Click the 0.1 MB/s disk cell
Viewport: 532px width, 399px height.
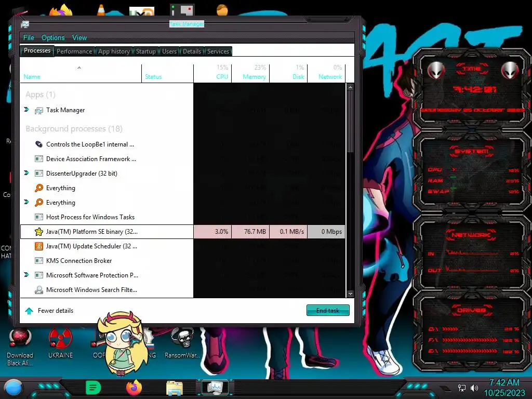click(288, 231)
